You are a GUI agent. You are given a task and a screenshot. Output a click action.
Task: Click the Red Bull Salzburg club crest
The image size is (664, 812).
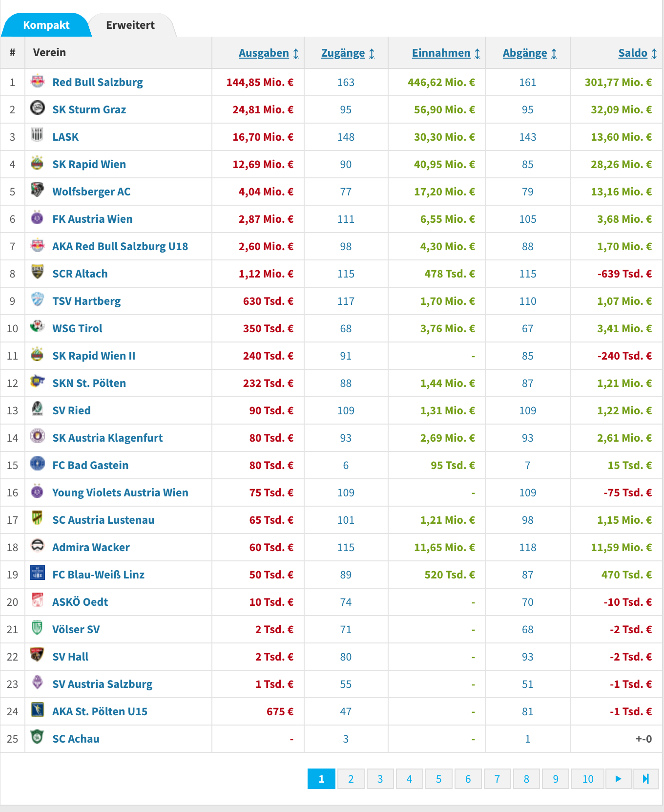click(x=38, y=81)
